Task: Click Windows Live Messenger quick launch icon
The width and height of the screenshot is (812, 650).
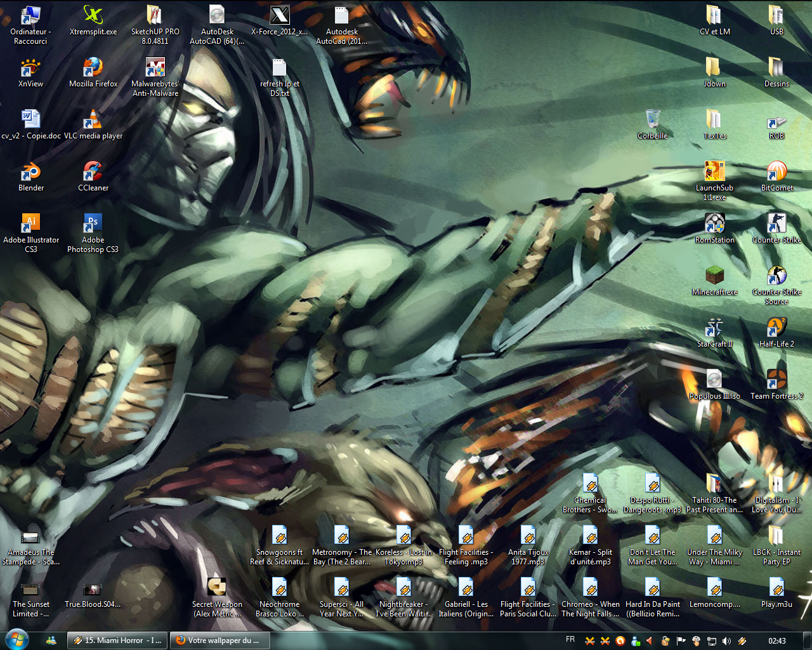Action: coord(51,640)
